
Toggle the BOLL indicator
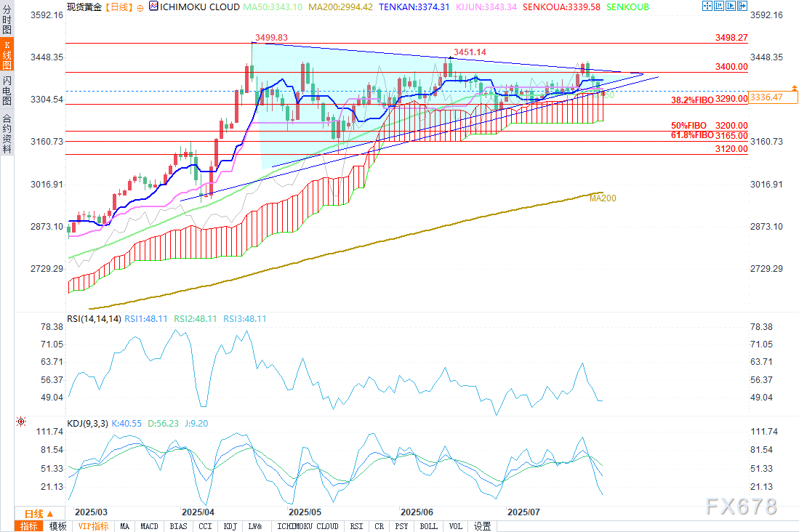tap(429, 526)
